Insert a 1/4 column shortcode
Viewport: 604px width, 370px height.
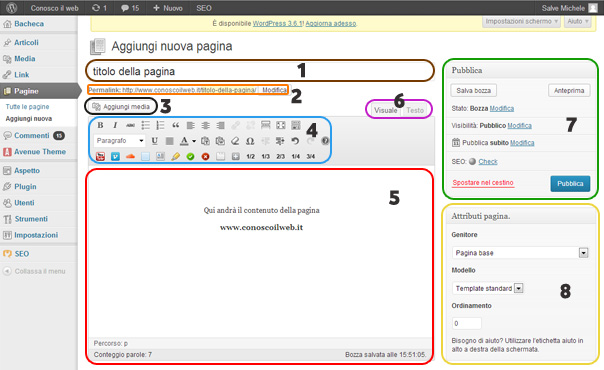295,156
